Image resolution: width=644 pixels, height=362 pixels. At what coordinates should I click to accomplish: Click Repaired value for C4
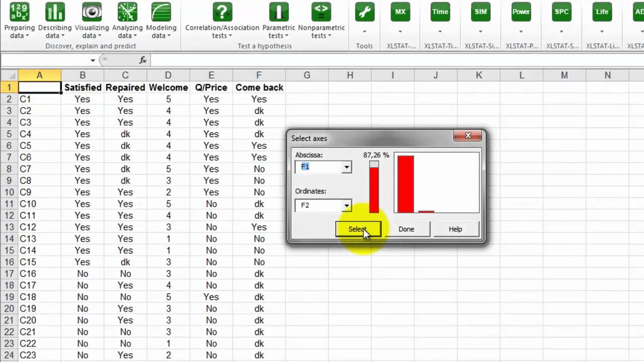tap(125, 134)
